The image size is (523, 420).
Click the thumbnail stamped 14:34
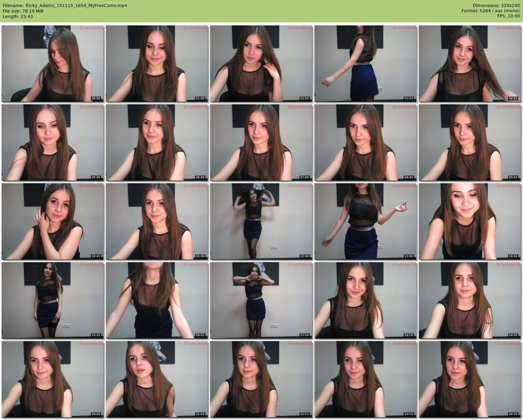pyautogui.click(x=470, y=221)
